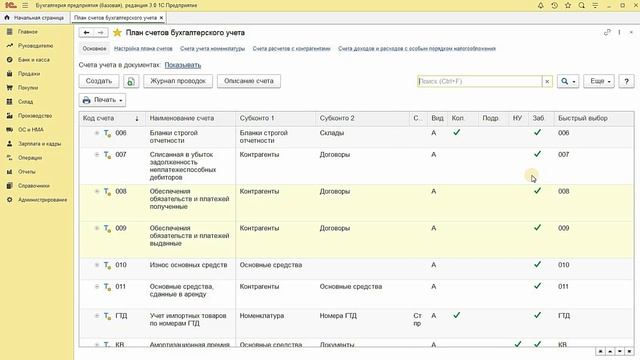Screen dimensions: 640x360
Task: Expand account 009 row
Action: [97, 228]
